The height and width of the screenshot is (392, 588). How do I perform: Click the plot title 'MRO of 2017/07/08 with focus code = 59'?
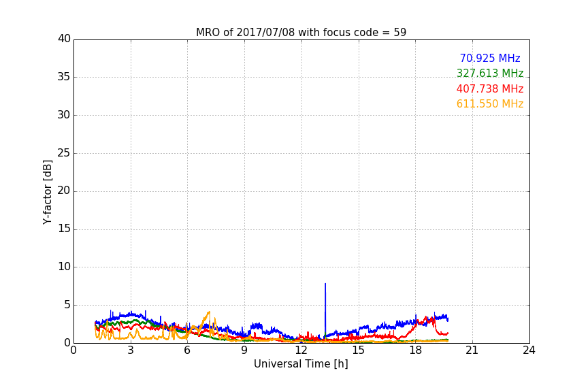point(301,32)
